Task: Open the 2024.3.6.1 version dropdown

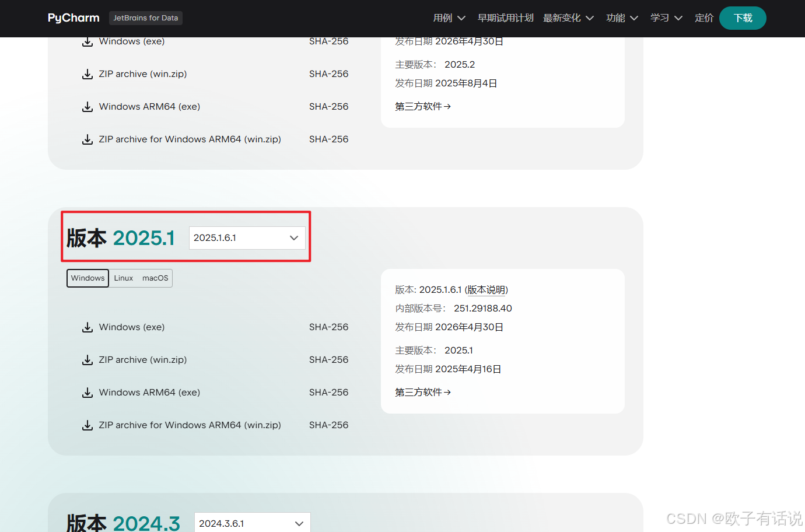Action: [x=253, y=523]
